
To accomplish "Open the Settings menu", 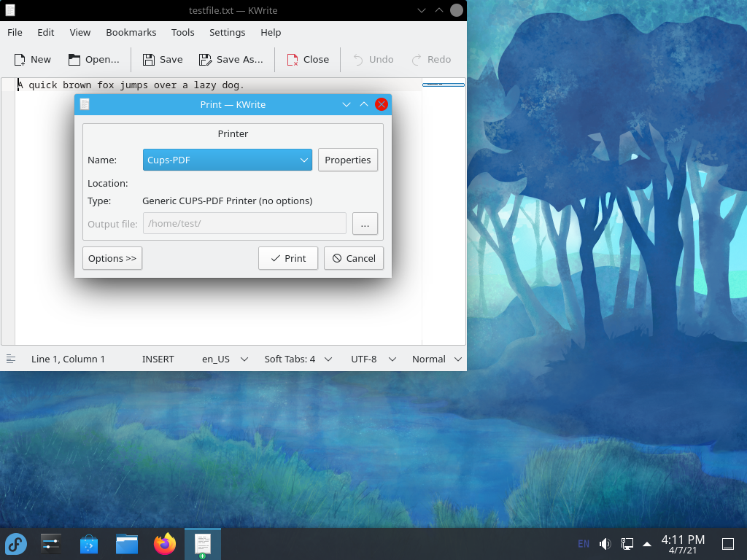I will tap(228, 32).
